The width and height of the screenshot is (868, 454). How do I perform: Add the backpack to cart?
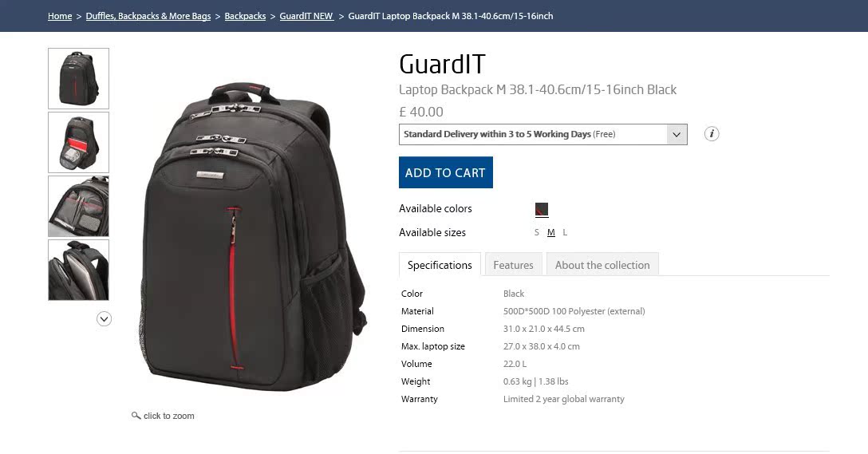pyautogui.click(x=446, y=172)
